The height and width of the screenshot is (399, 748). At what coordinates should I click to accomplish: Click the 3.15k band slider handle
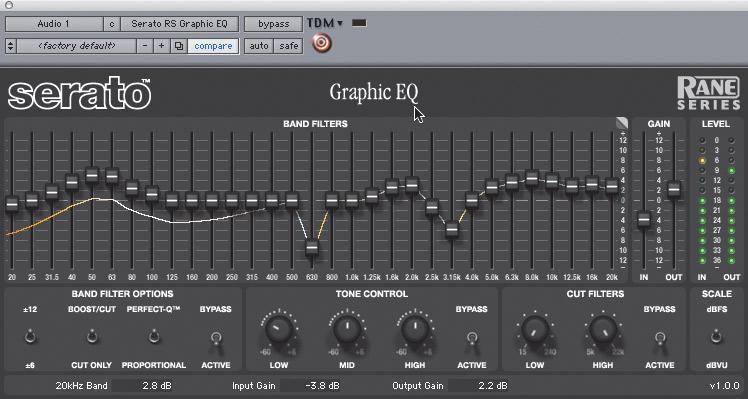452,230
